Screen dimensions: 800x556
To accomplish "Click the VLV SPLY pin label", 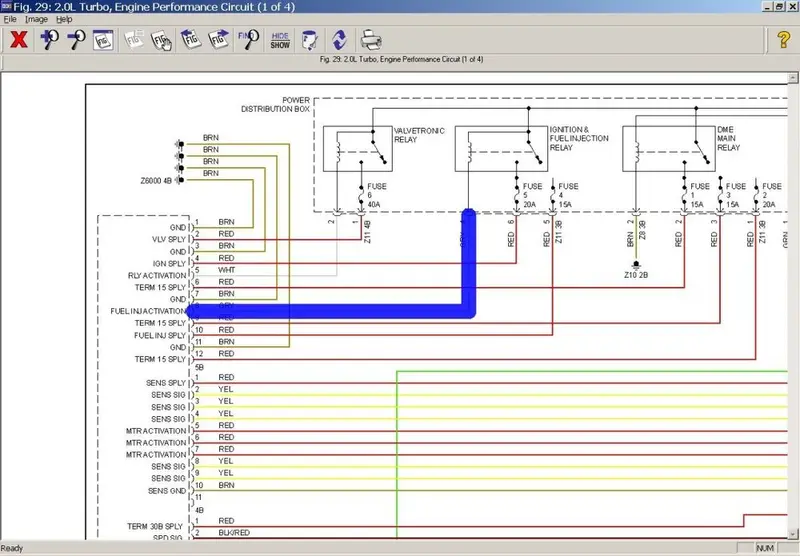I will coord(169,239).
